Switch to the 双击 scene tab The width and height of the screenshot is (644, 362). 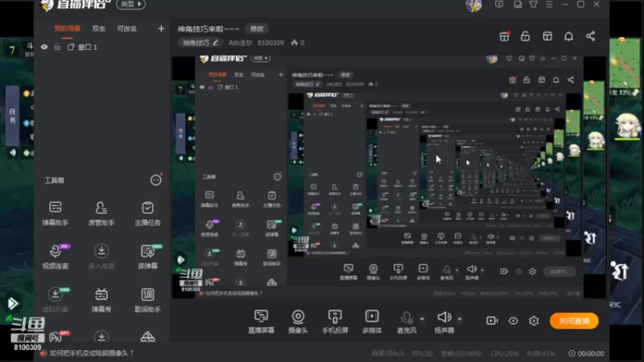(98, 28)
